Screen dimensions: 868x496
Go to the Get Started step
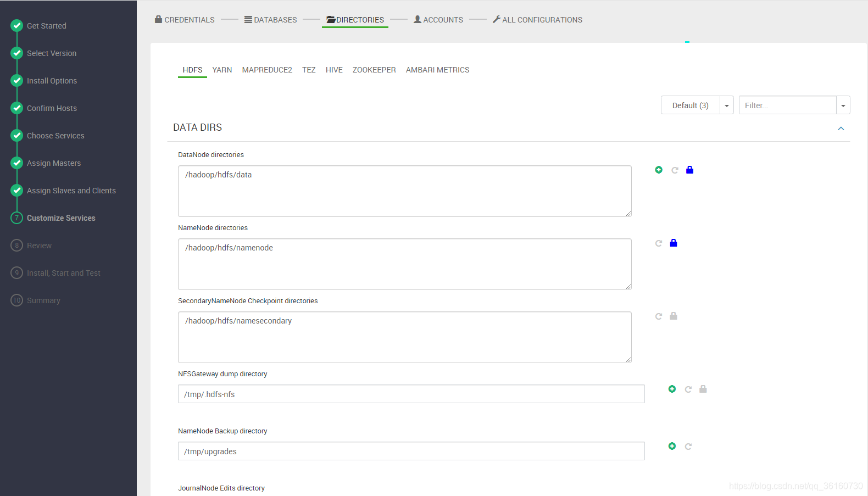click(47, 26)
